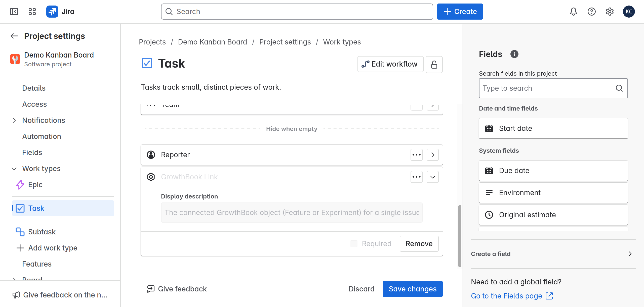Screen dimensions: 644x307
Task: Click Edit workflow
Action: pyautogui.click(x=390, y=64)
